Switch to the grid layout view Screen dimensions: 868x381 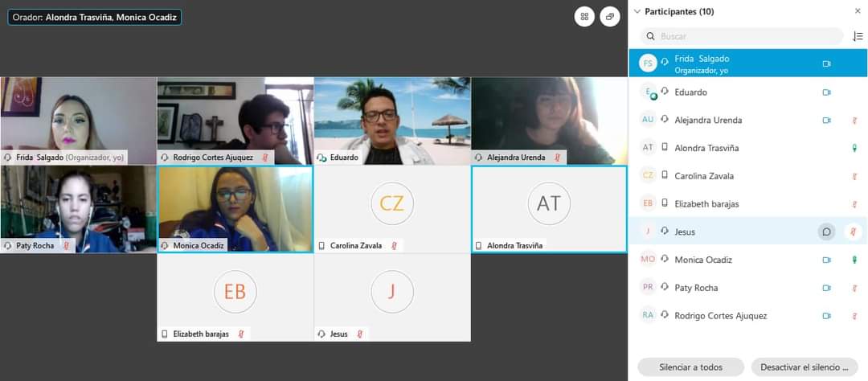coord(584,17)
